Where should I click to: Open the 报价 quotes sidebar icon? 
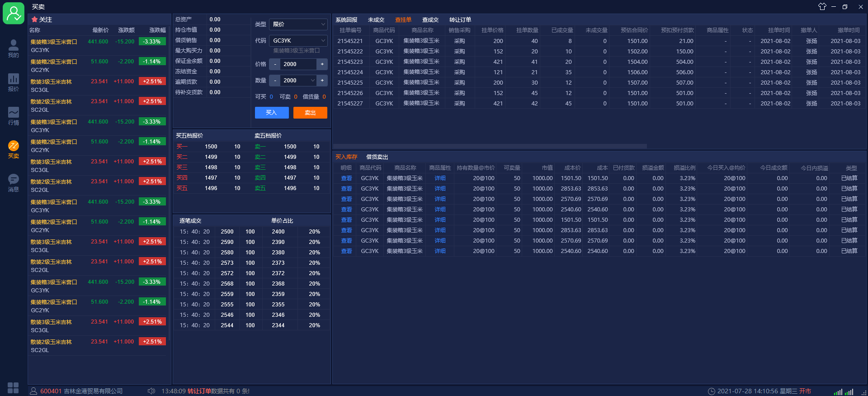[x=14, y=82]
